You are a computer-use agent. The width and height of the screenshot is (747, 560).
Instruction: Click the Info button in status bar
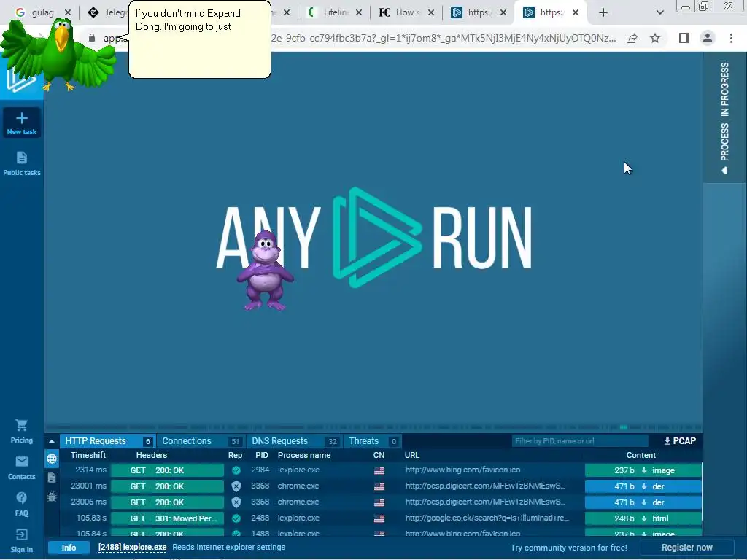69,548
